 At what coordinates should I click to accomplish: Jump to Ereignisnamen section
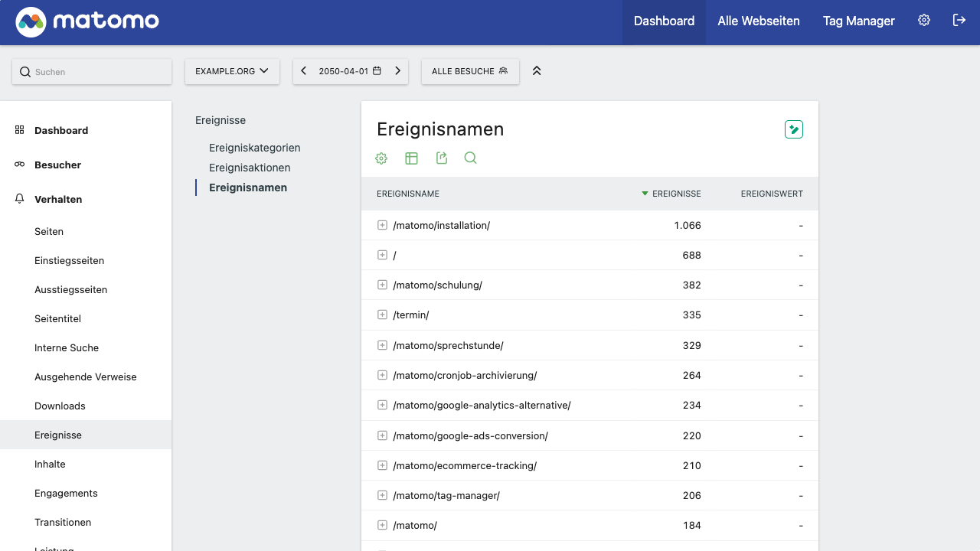(x=248, y=187)
